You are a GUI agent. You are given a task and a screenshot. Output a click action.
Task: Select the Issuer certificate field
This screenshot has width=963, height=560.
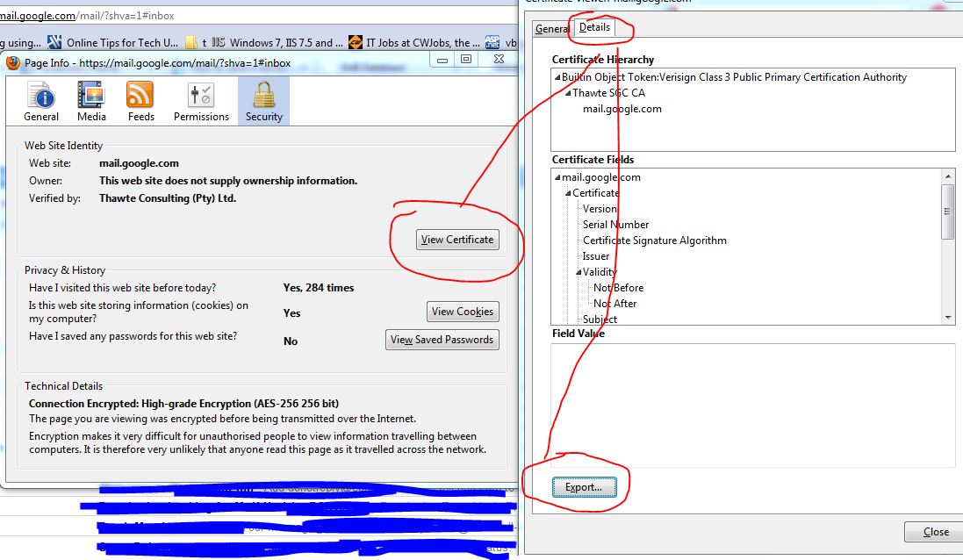click(596, 256)
